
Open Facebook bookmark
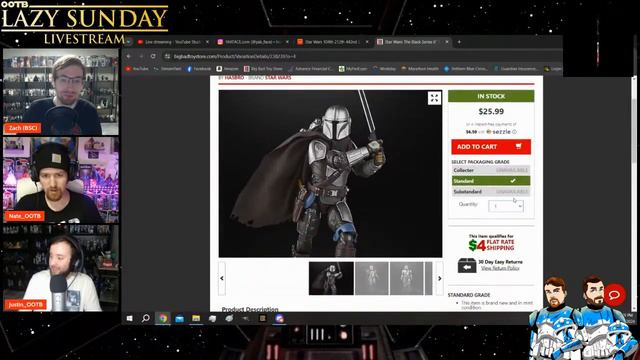click(x=199, y=69)
